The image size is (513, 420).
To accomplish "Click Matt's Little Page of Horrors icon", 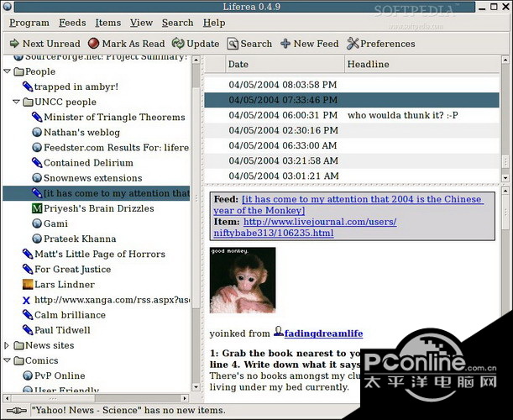I will click(x=28, y=254).
